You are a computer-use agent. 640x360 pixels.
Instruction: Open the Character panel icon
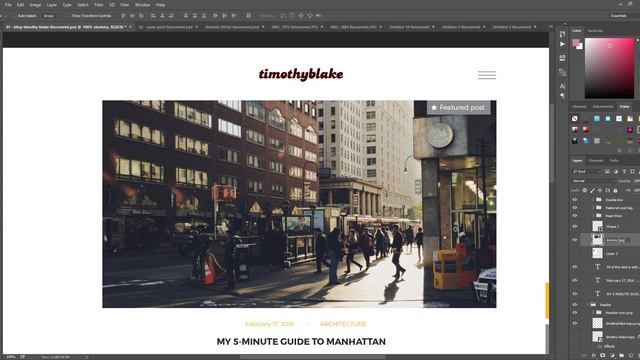pos(562,86)
